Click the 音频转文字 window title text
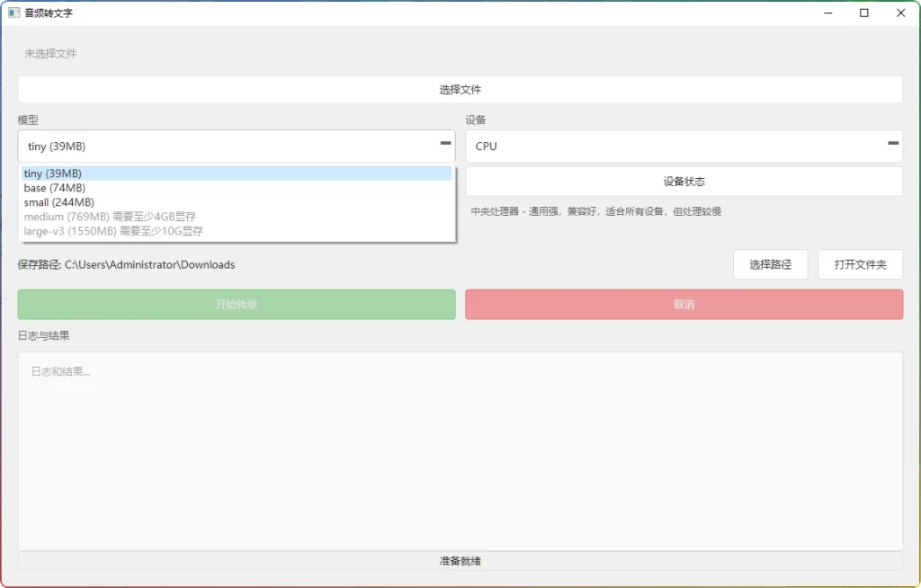Viewport: 921px width, 588px height. (46, 13)
